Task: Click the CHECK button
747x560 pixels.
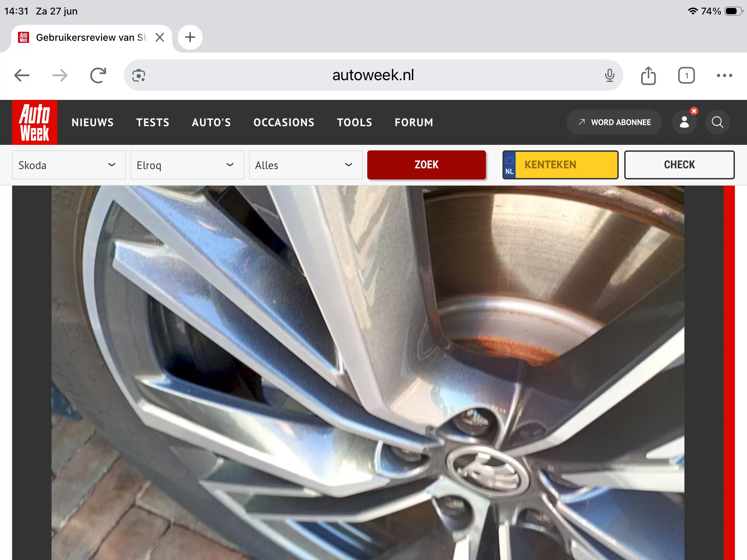Action: (x=679, y=165)
